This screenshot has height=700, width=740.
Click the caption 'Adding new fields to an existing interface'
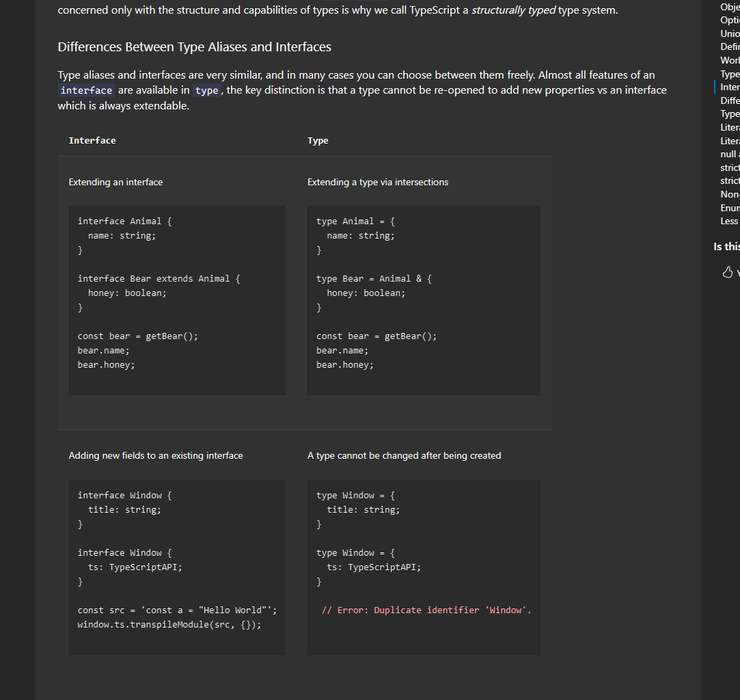[x=156, y=455]
